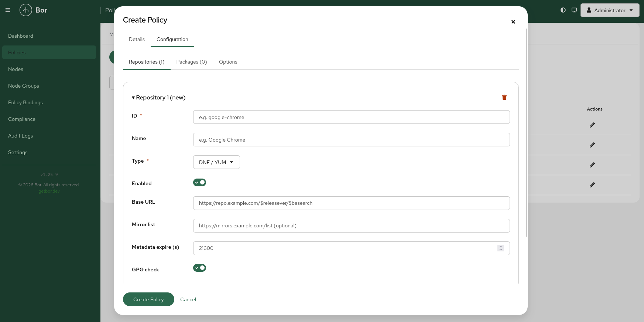Viewport: 644px width, 322px height.
Task: Follow the getbor.dev footer link
Action: [x=49, y=191]
